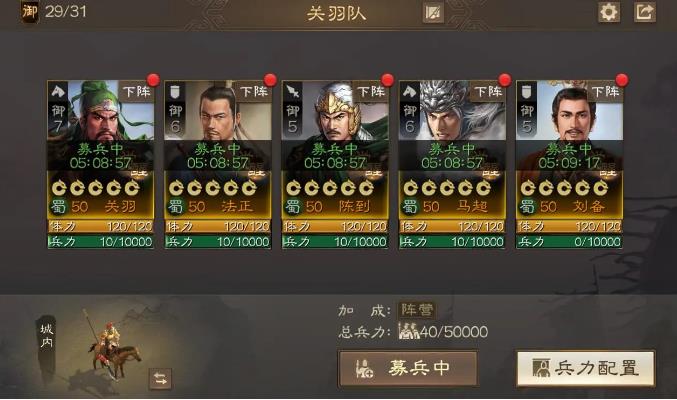This screenshot has width=677, height=400.
Task: Click the 御 command cost badge
Action: pos(29,11)
